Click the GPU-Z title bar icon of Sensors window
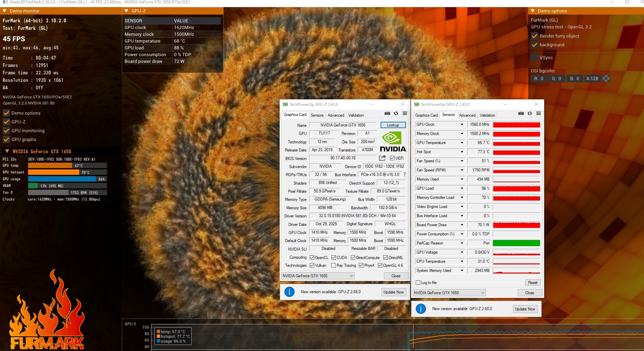 pyautogui.click(x=417, y=104)
